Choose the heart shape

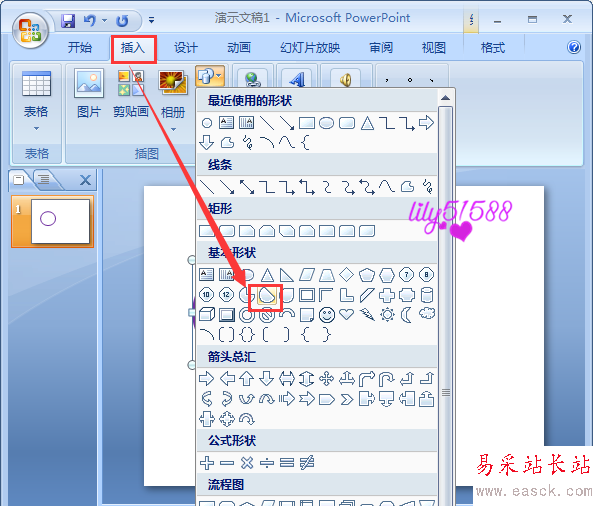point(347,314)
